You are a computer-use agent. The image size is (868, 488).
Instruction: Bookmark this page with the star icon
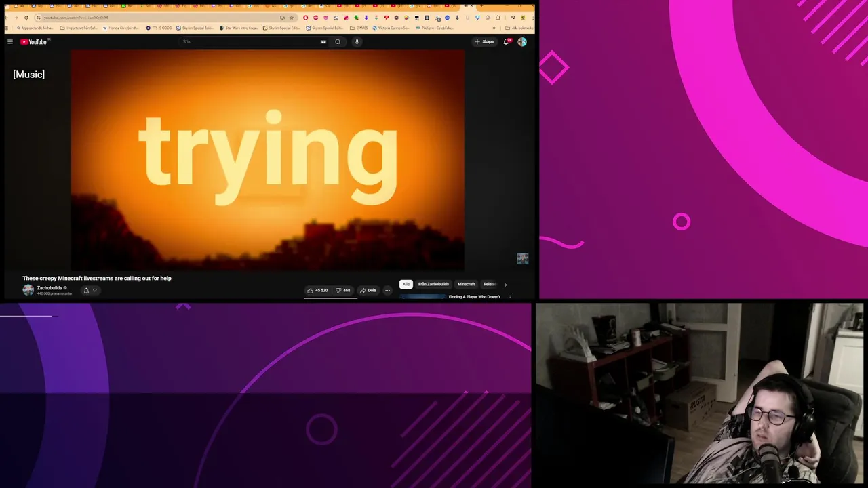(292, 18)
